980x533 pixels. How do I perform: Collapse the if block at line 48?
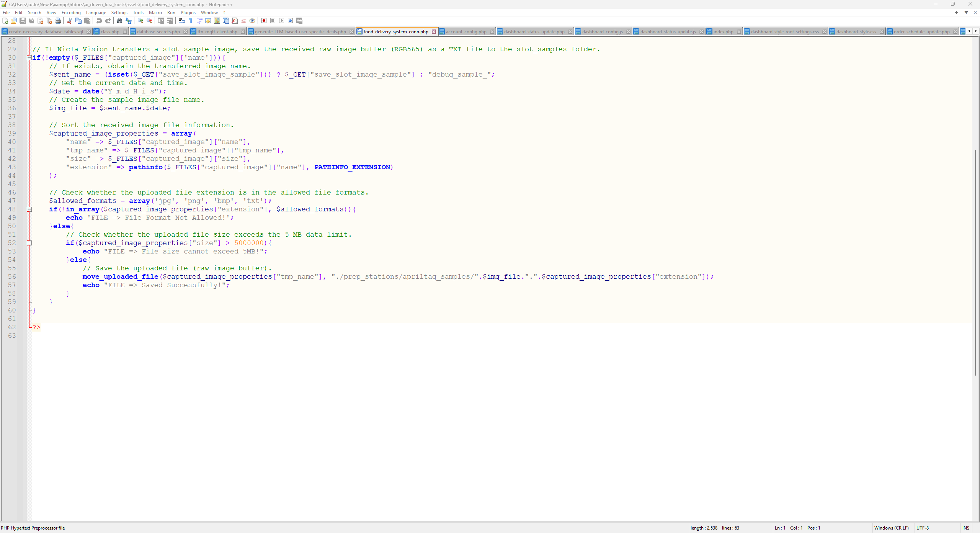point(29,209)
